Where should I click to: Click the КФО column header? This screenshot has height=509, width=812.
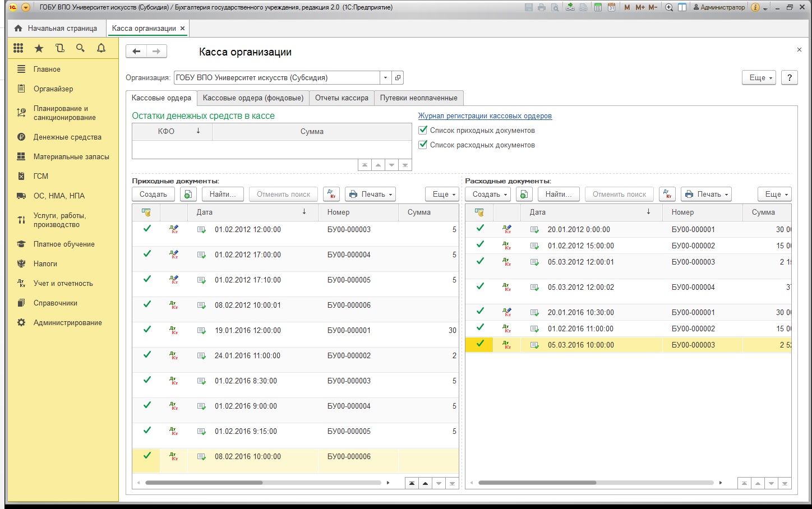(x=172, y=132)
